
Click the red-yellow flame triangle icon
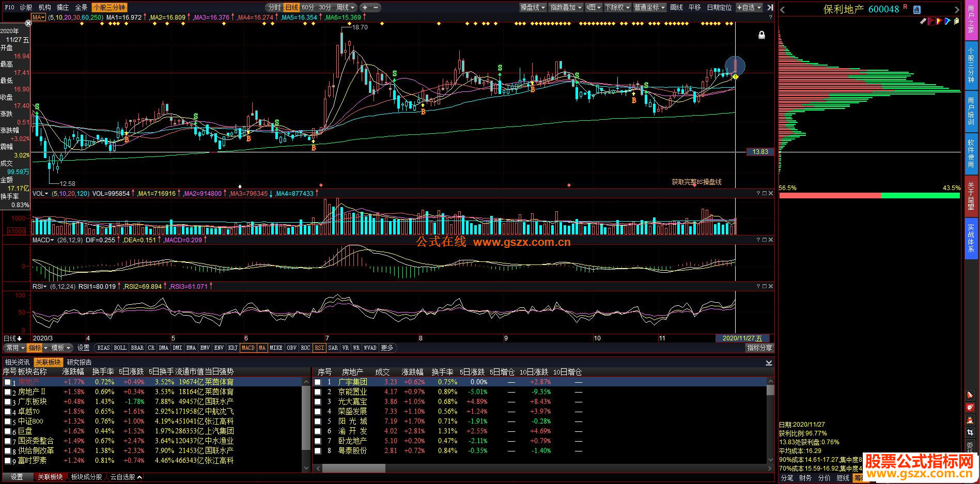(x=939, y=21)
